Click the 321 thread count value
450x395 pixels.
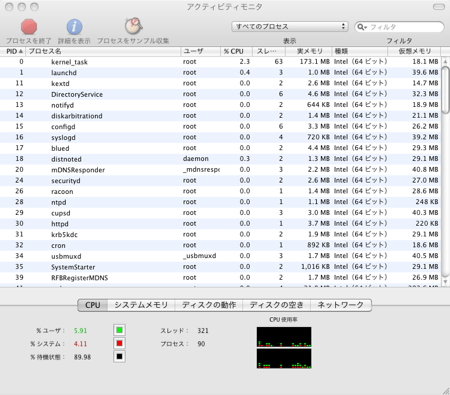coord(203,331)
